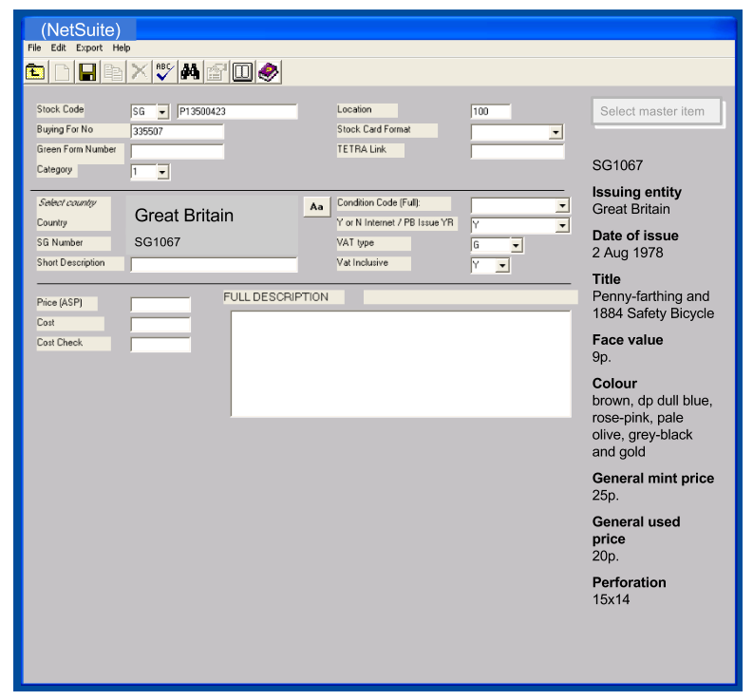This screenshot has width=753, height=700.
Task: Click the new blank document icon
Action: tap(62, 72)
